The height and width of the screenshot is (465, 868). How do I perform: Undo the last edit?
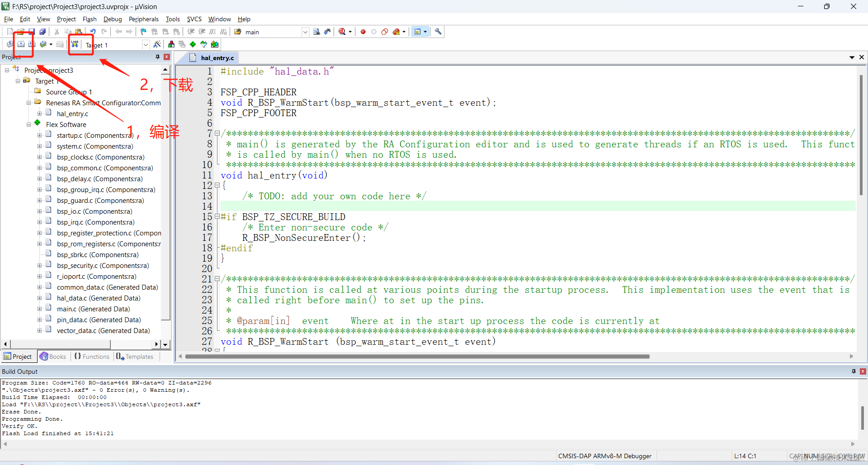(93, 32)
